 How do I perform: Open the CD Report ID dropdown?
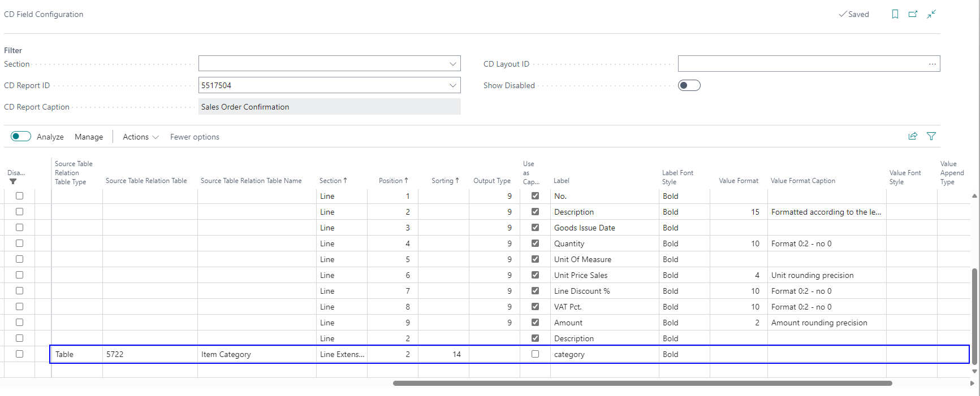click(x=452, y=85)
